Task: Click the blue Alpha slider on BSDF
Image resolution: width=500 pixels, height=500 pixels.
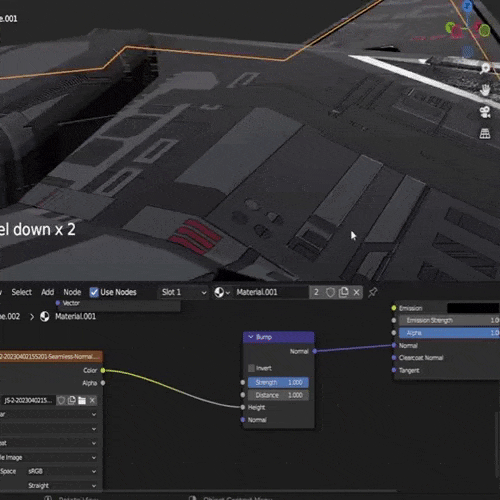Action: (x=449, y=333)
